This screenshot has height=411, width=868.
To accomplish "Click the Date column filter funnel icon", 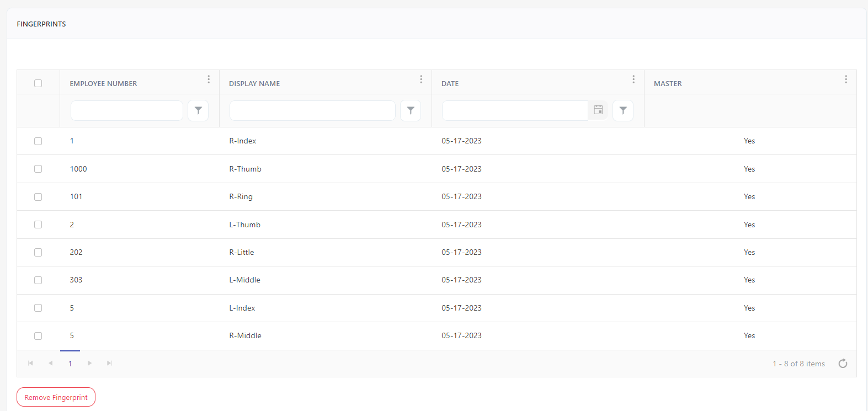I will pyautogui.click(x=623, y=110).
